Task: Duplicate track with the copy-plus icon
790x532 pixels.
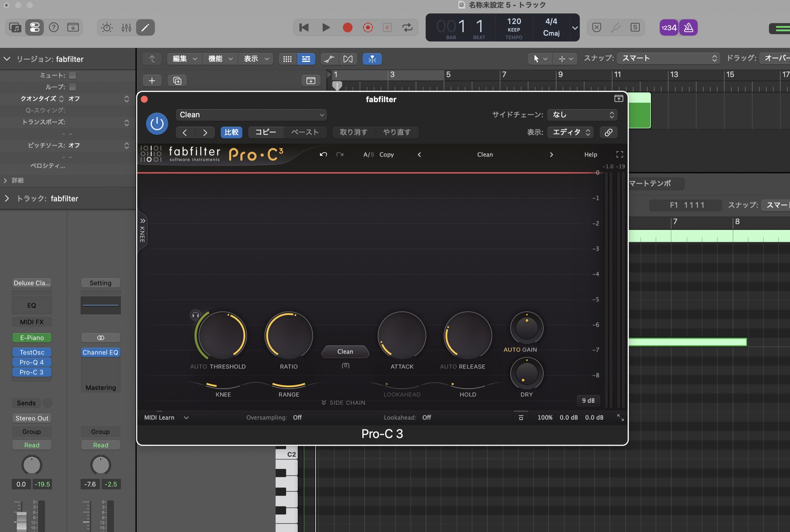Action: click(x=177, y=81)
